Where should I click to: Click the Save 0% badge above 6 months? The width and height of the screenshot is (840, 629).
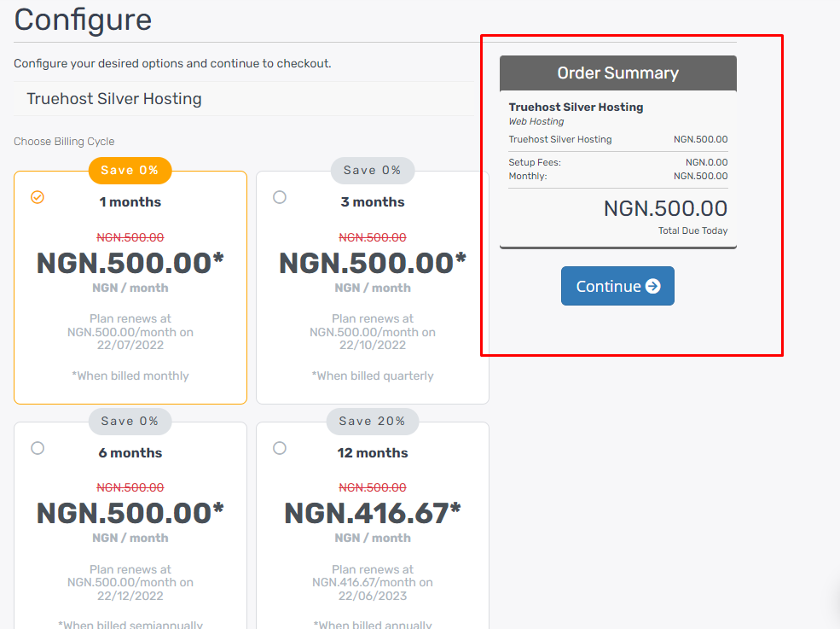pyautogui.click(x=130, y=421)
